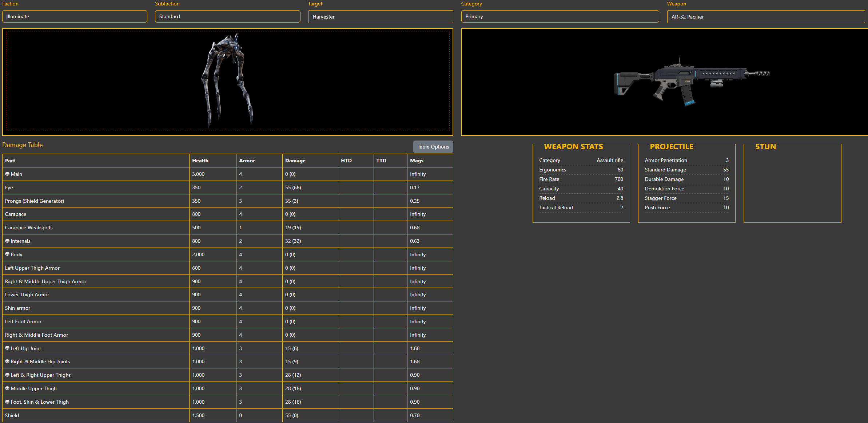The image size is (868, 423).
Task: Open the Target dropdown showing Harvester
Action: (380, 17)
